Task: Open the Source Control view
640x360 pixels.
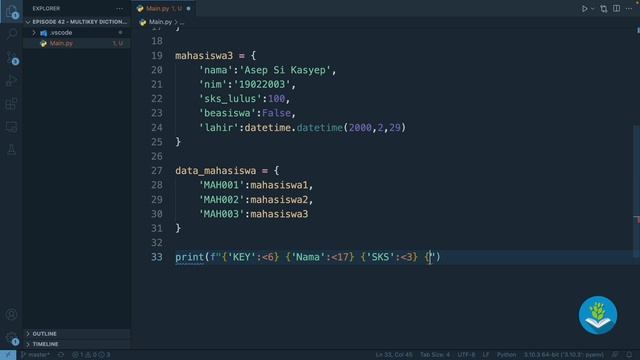Action: point(11,58)
